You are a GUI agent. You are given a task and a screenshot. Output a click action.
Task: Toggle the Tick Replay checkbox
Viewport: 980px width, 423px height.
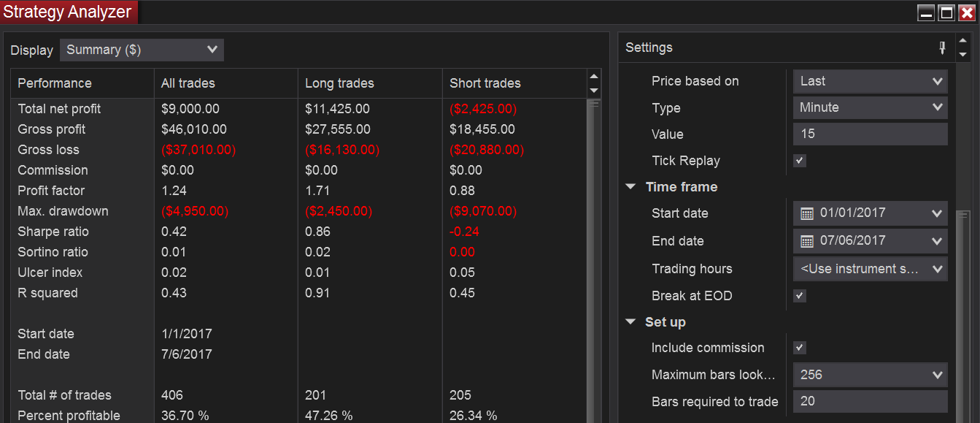800,161
